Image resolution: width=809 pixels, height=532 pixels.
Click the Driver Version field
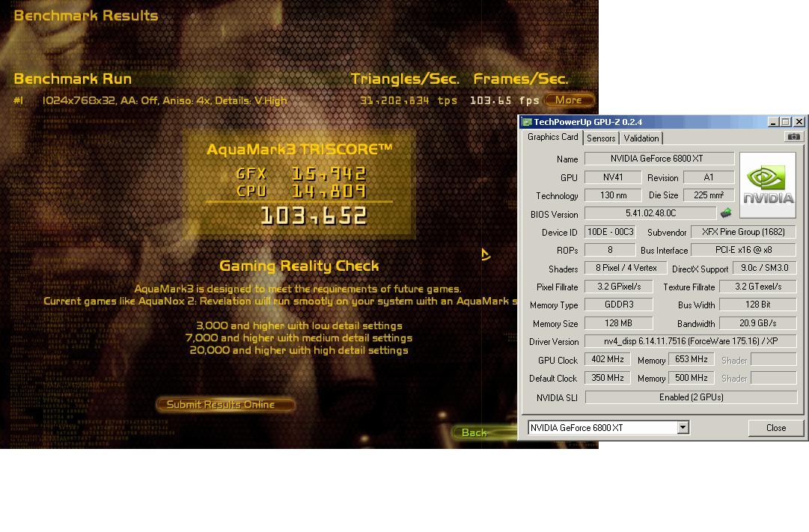pos(690,341)
